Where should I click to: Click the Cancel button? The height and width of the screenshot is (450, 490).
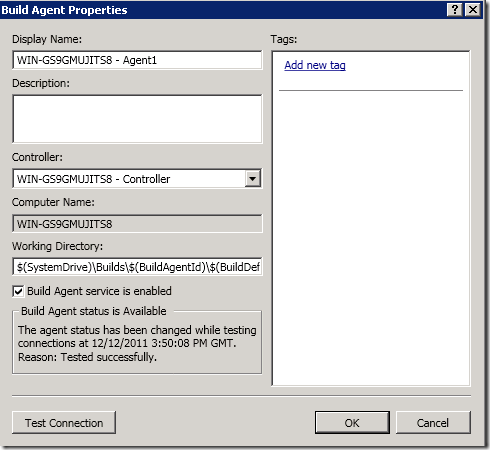tap(433, 423)
